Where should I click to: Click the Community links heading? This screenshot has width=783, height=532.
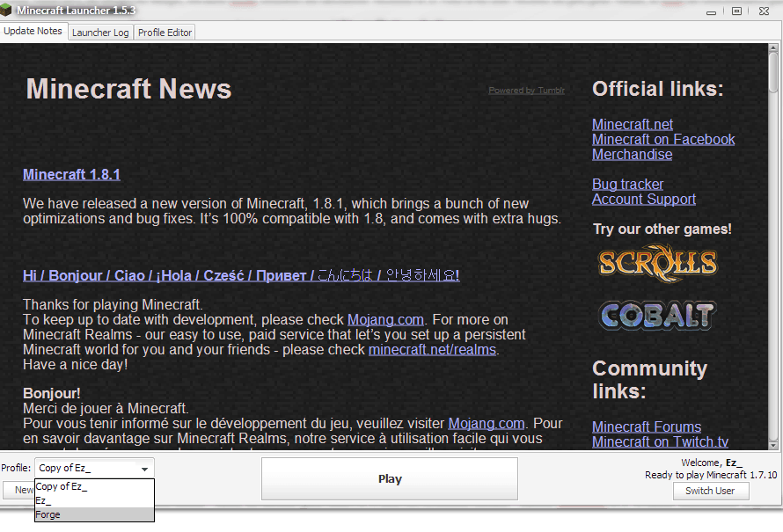pyautogui.click(x=649, y=380)
